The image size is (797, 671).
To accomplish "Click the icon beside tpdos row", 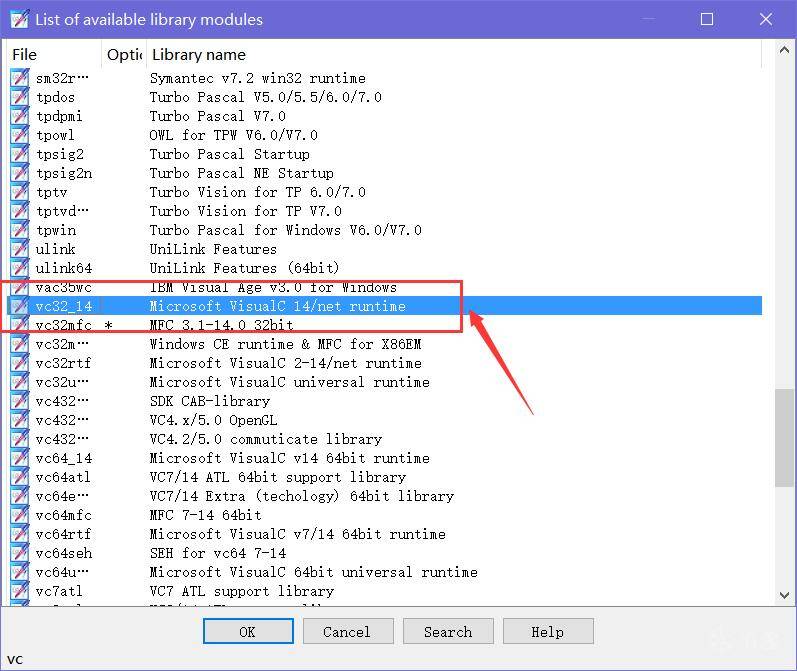I will (x=19, y=97).
